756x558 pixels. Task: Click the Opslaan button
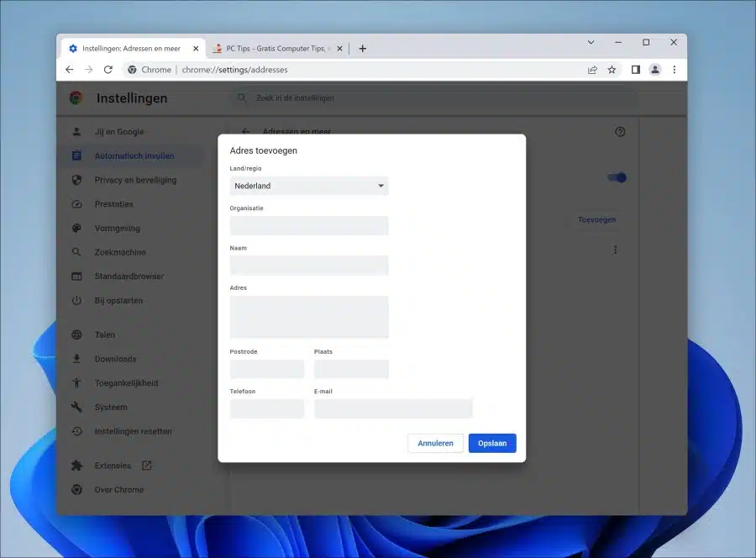tap(492, 443)
